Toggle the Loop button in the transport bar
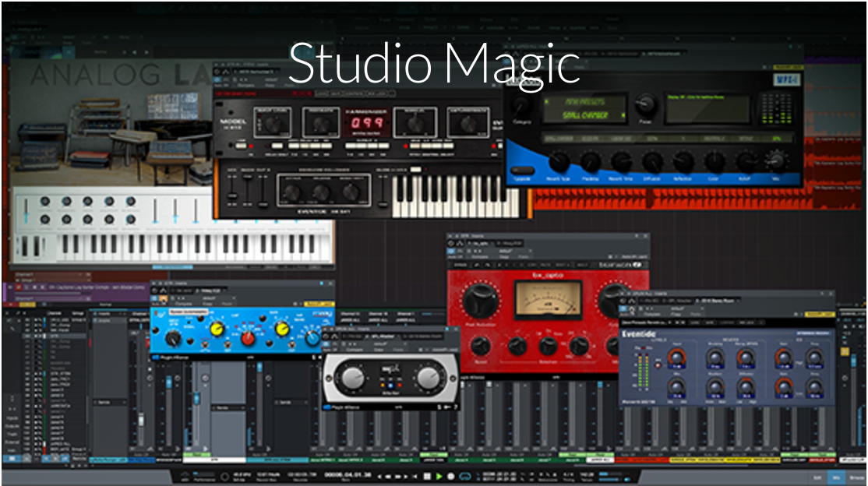The height and width of the screenshot is (486, 868). (465, 476)
